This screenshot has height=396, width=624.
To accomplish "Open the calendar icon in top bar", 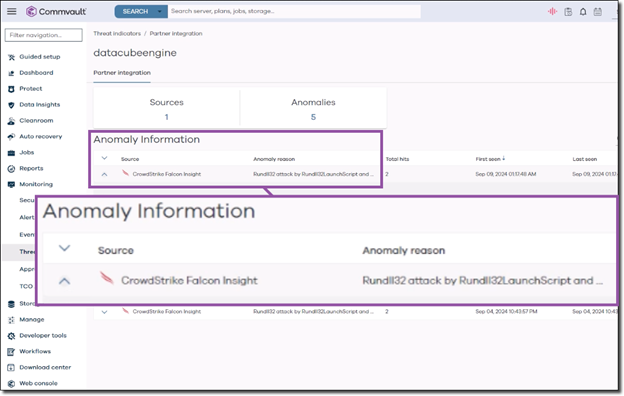I will 598,12.
